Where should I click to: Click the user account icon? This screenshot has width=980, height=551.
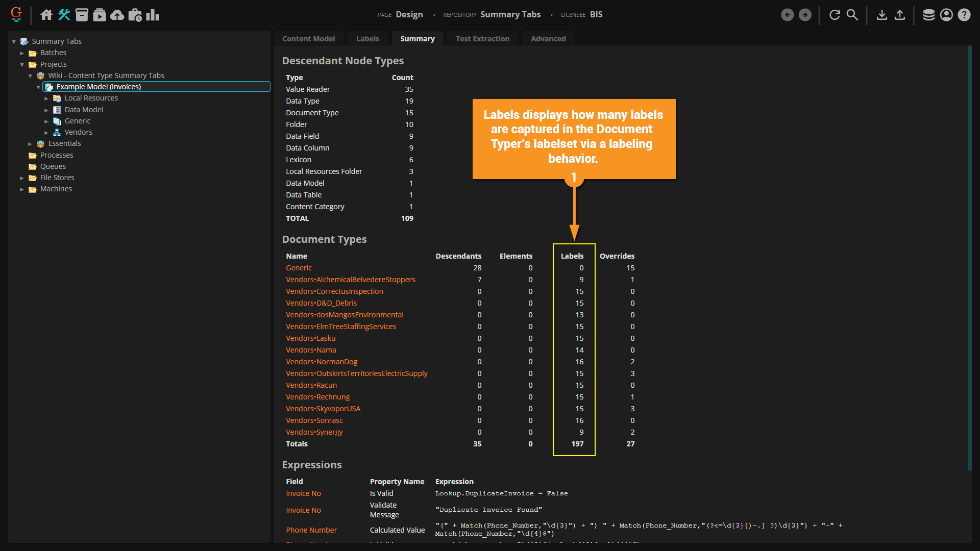click(946, 15)
